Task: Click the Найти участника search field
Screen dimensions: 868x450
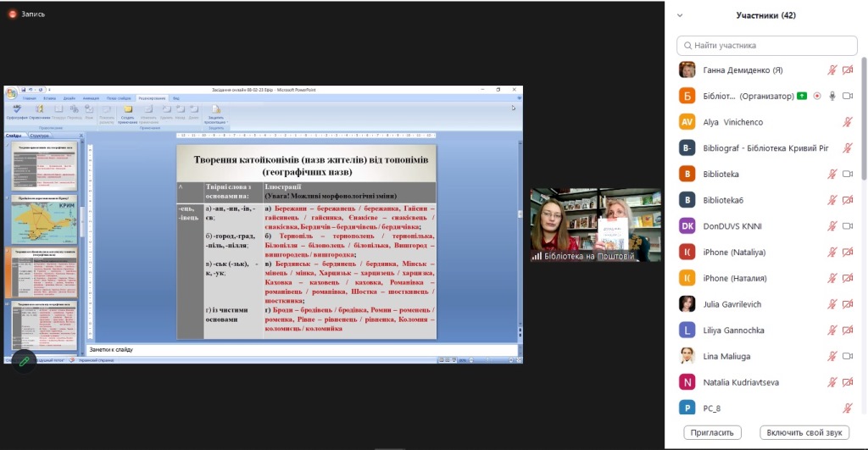Action: pyautogui.click(x=767, y=45)
